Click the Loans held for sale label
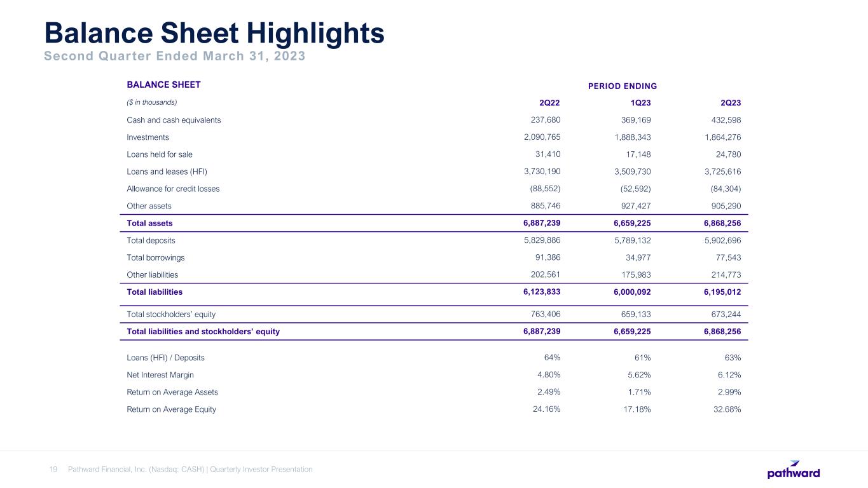Screen dimensions: 868x488 (x=160, y=154)
